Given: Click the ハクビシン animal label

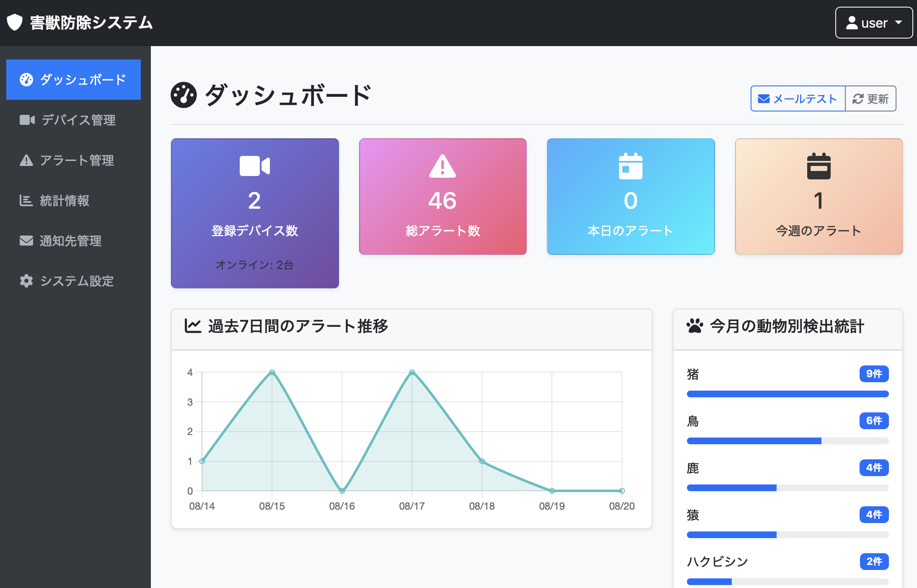Looking at the screenshot, I should pyautogui.click(x=718, y=562).
